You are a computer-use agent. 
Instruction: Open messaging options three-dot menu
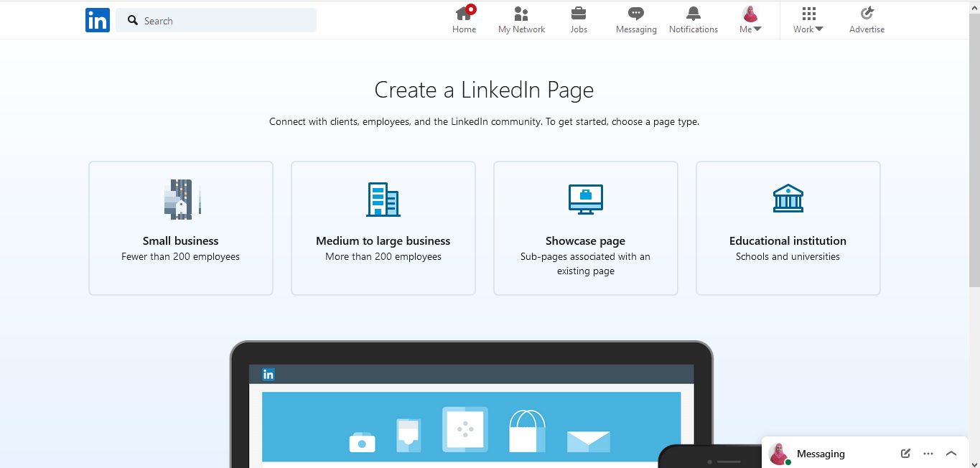pyautogui.click(x=928, y=454)
